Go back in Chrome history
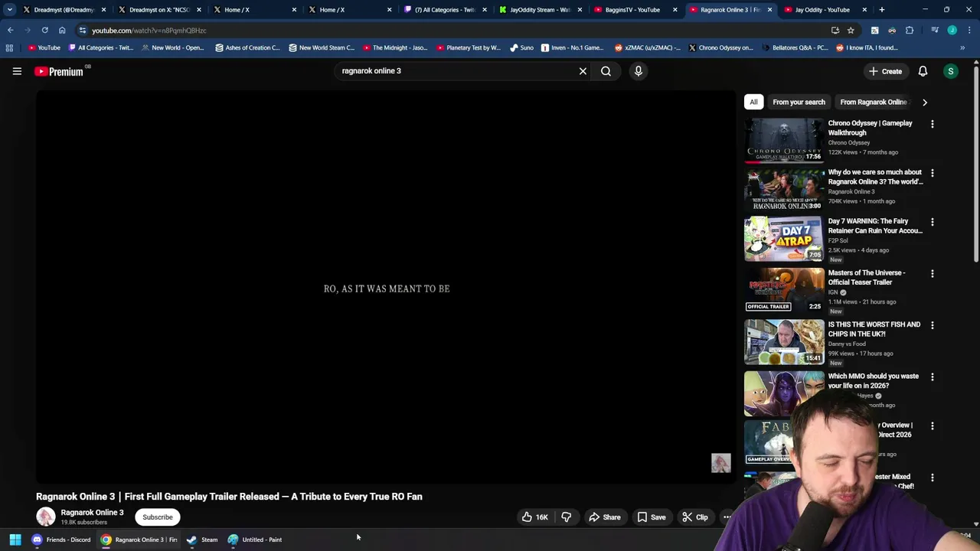Screen dimensions: 980x551 (10, 31)
